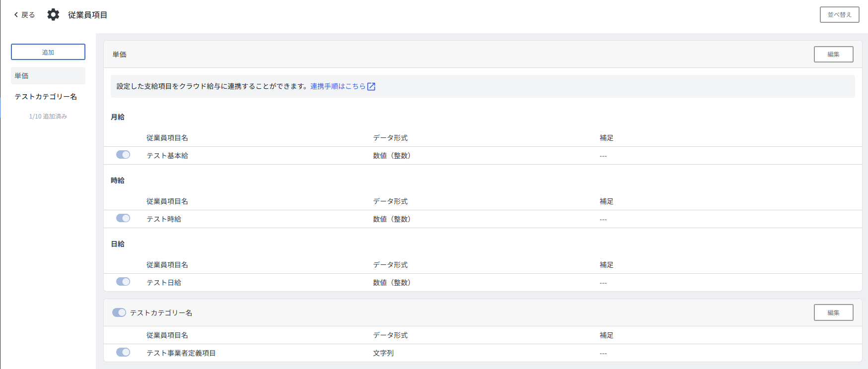The height and width of the screenshot is (369, 868).
Task: Click 編集 for the テストカテゴリー名 section
Action: (833, 313)
